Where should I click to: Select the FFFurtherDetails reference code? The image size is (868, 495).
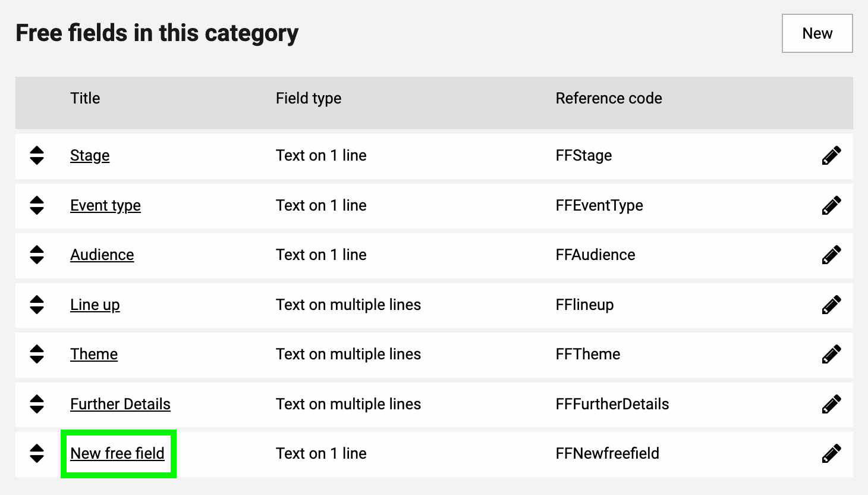[x=612, y=404]
